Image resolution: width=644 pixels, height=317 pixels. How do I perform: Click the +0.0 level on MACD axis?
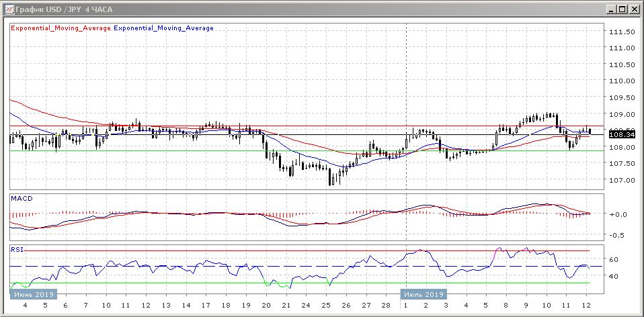[x=618, y=214]
